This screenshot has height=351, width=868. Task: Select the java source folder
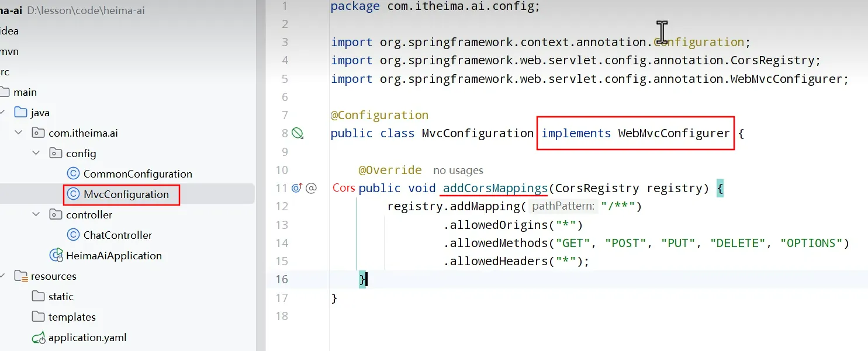pos(40,113)
